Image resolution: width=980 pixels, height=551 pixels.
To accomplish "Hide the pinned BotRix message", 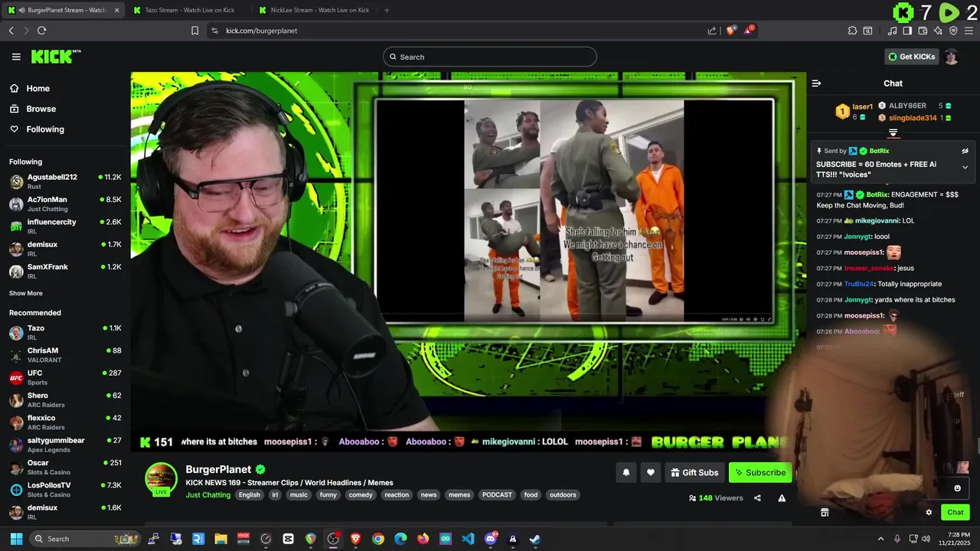I will [x=965, y=151].
